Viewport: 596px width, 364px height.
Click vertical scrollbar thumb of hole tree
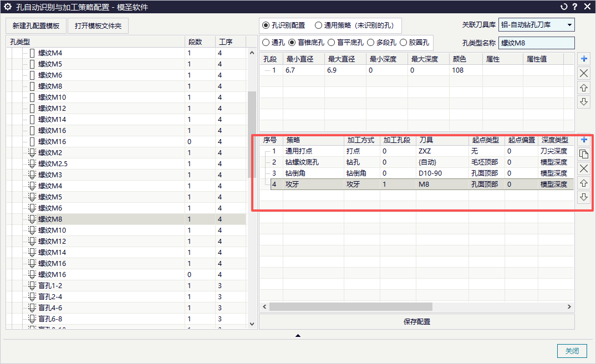(x=252, y=135)
